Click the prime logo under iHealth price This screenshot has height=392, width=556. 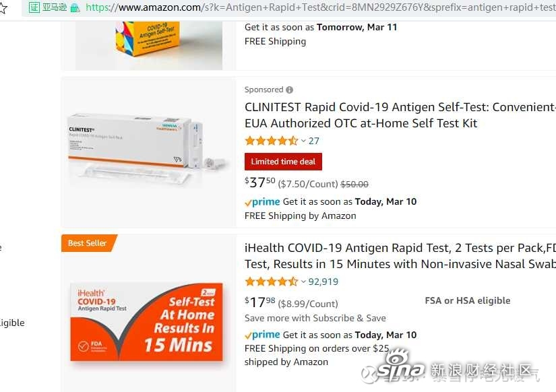tap(262, 335)
